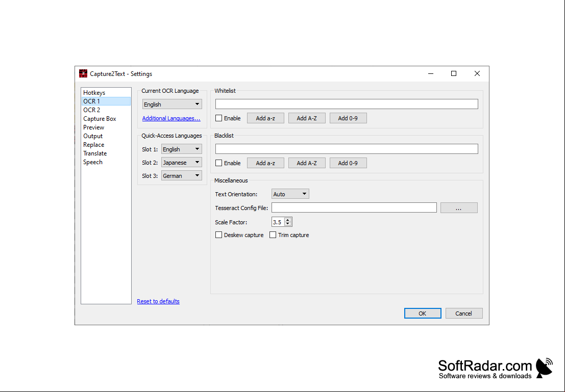Increase Scale Factor with up arrow

(x=287, y=220)
